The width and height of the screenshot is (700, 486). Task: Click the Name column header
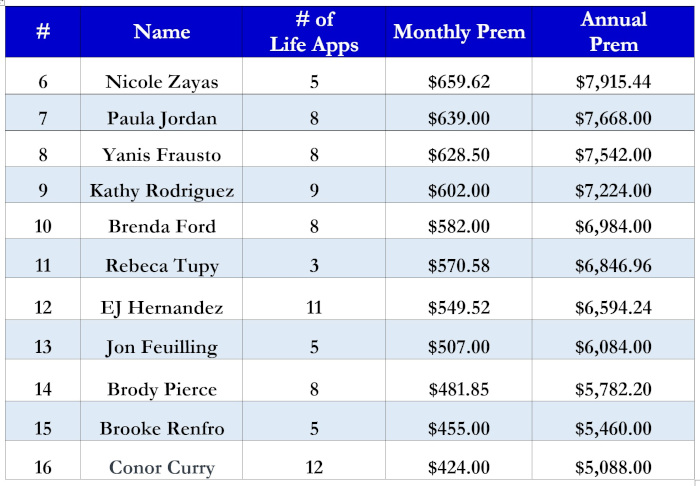tap(162, 32)
